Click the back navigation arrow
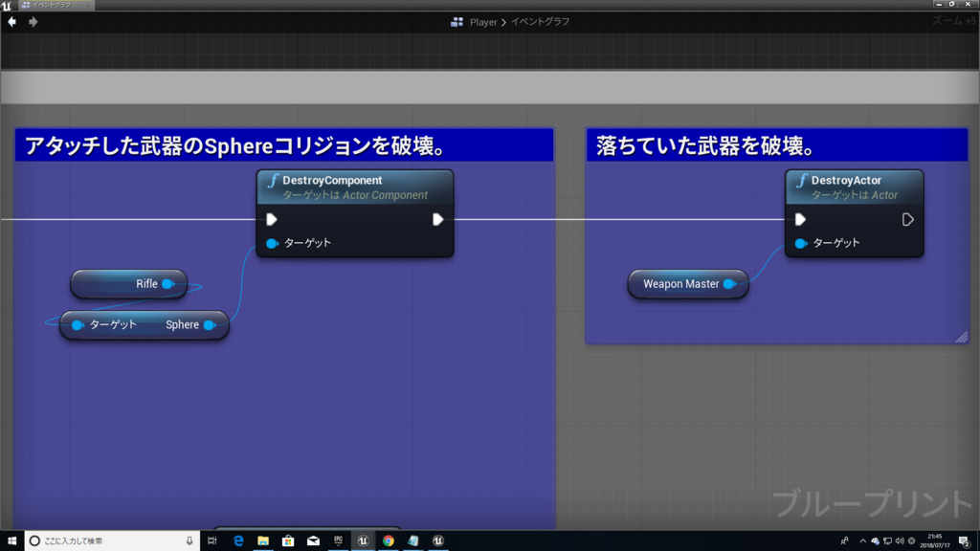Viewport: 980px width, 551px height. [x=11, y=21]
